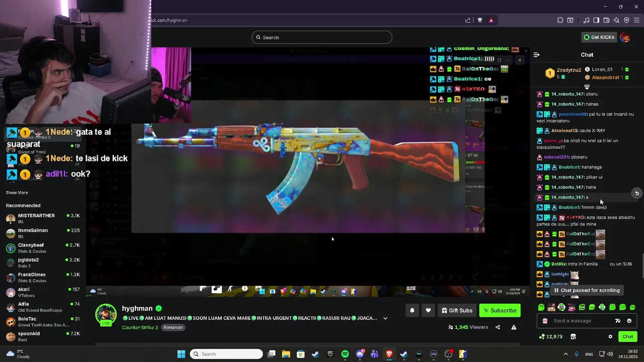
Task: Open BoloTac recommended channel
Action: [x=43, y=322]
